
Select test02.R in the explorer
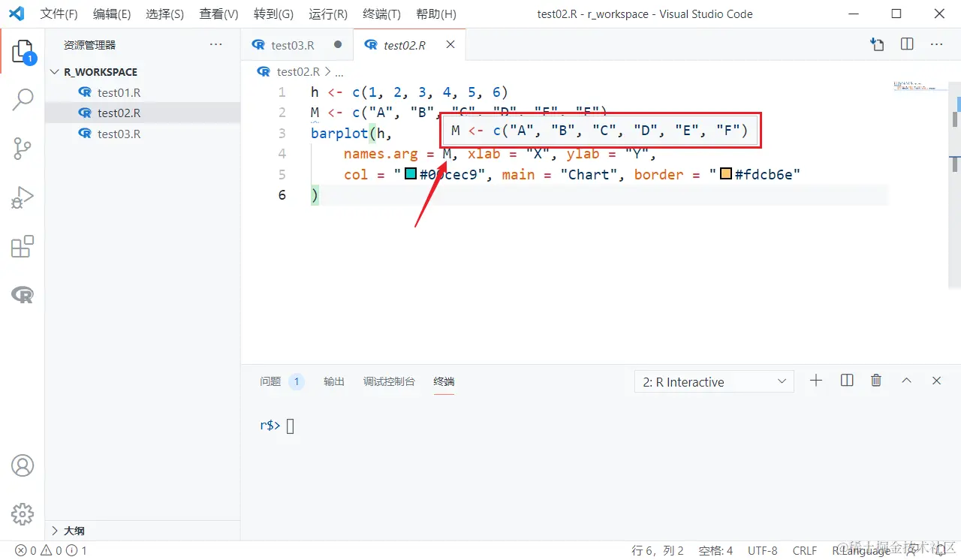(143, 113)
